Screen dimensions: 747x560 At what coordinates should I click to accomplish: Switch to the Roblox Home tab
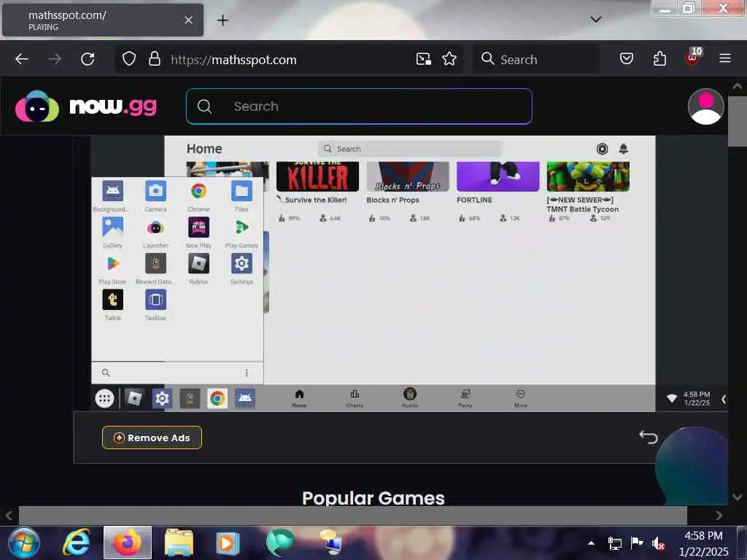(299, 399)
